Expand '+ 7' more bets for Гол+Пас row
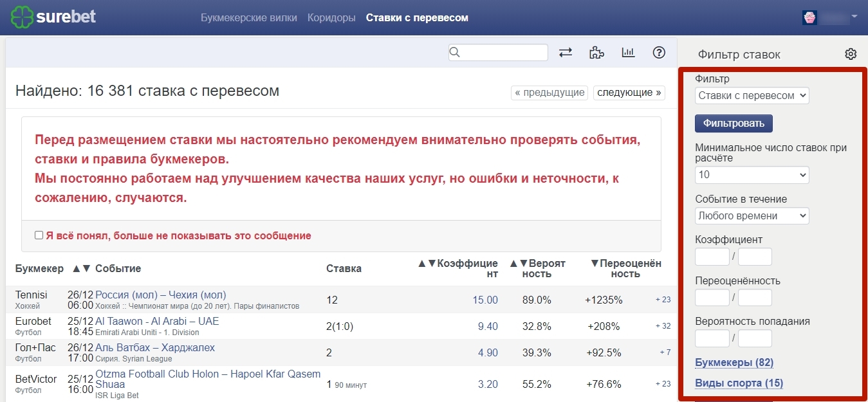The image size is (868, 402). (x=665, y=352)
